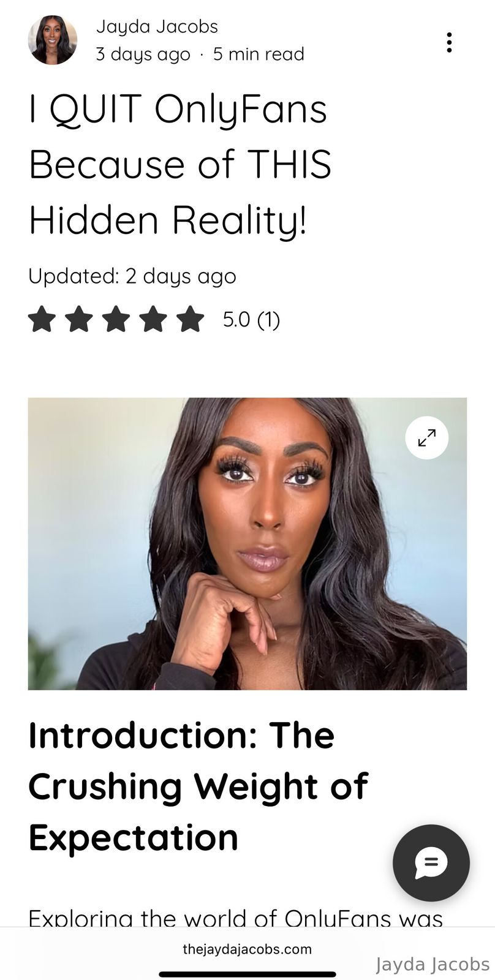The image size is (495, 980).
Task: Tap the author's profile avatar
Action: point(53,40)
